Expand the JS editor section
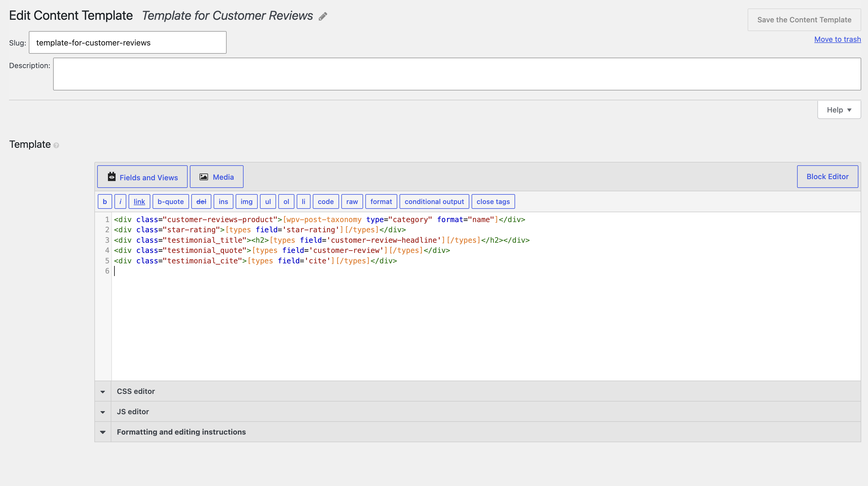The width and height of the screenshot is (868, 486). (478, 411)
